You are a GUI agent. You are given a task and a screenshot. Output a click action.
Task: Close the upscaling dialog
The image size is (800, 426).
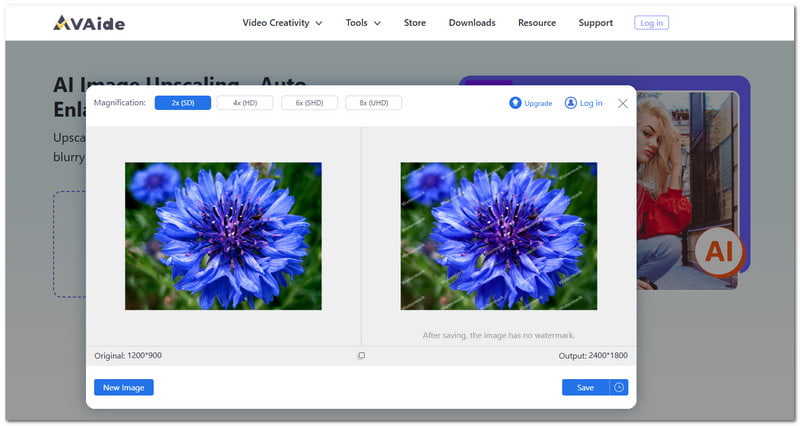[x=622, y=104]
